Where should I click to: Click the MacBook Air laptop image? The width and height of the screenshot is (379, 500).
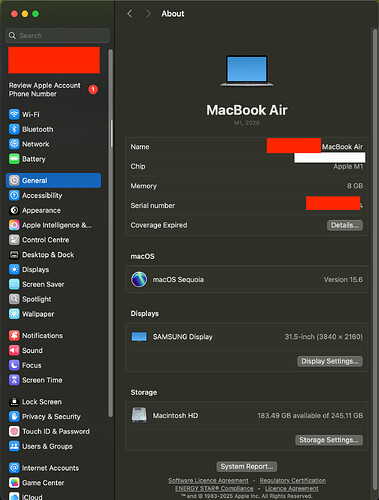(247, 71)
